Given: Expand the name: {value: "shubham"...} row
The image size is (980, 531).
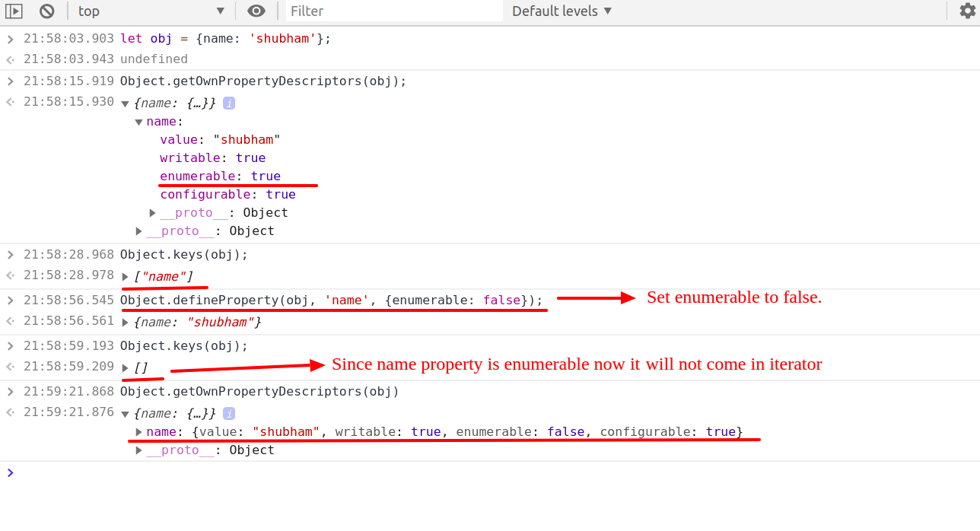Looking at the screenshot, I should point(139,432).
